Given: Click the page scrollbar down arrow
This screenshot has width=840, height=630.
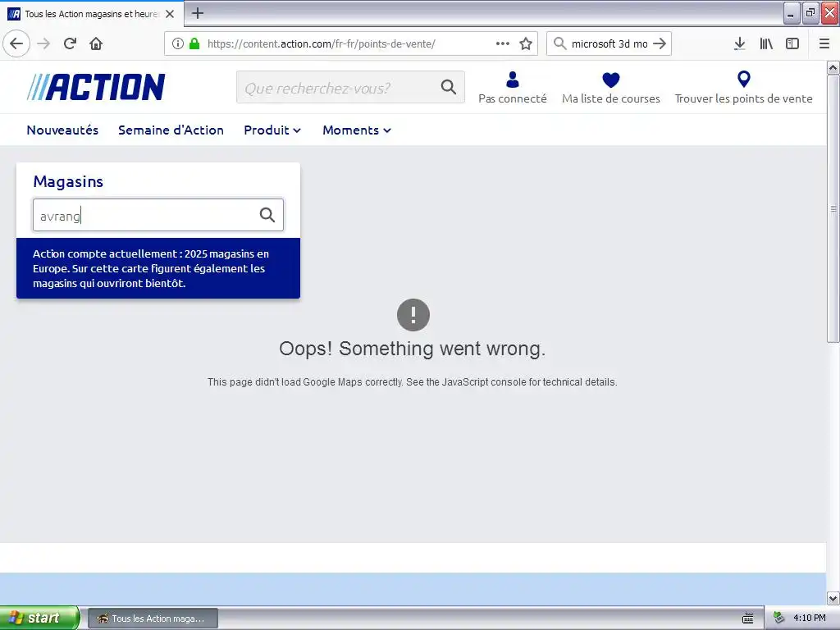Looking at the screenshot, I should click(x=833, y=598).
